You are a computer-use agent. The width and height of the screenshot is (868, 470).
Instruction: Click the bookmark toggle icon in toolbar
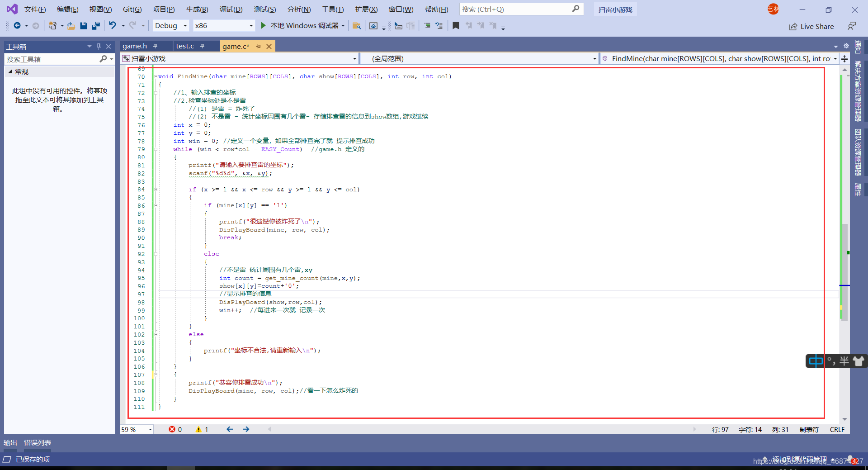[456, 26]
